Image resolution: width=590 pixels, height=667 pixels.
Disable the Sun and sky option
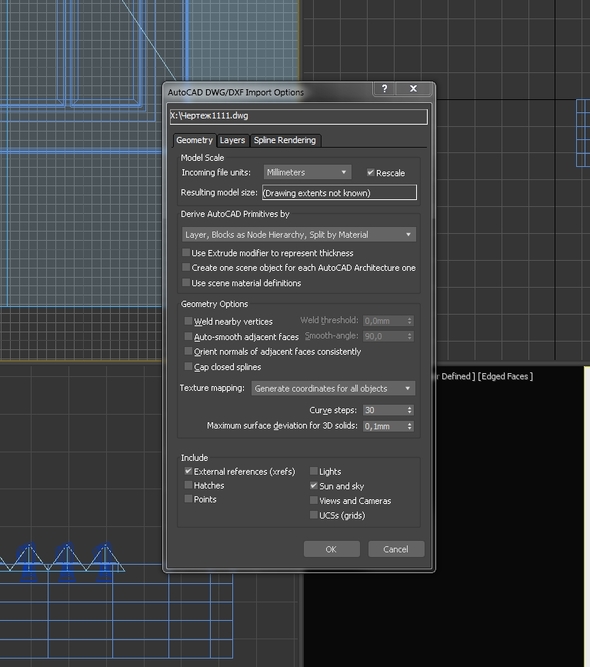tap(314, 485)
